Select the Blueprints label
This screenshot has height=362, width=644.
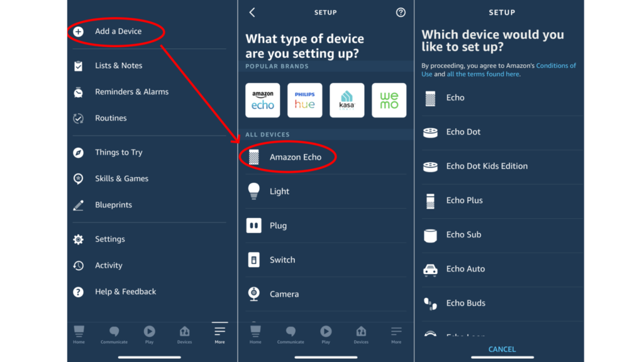click(x=113, y=205)
